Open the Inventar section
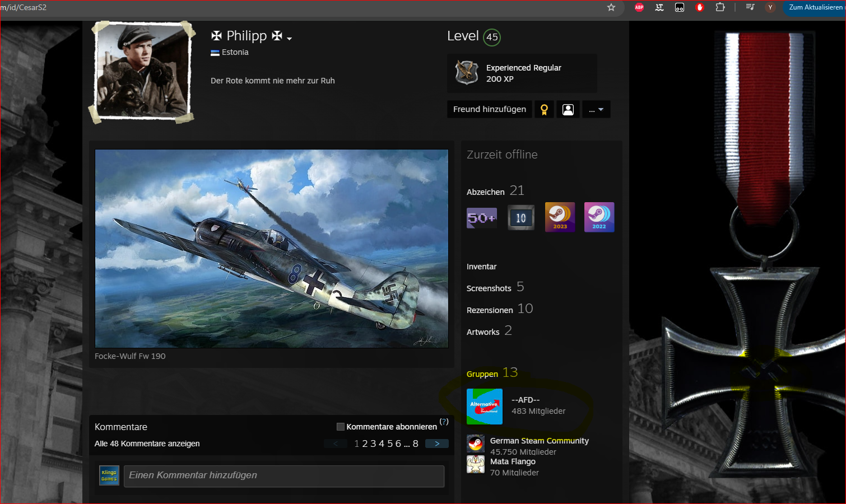The width and height of the screenshot is (846, 504). (481, 267)
